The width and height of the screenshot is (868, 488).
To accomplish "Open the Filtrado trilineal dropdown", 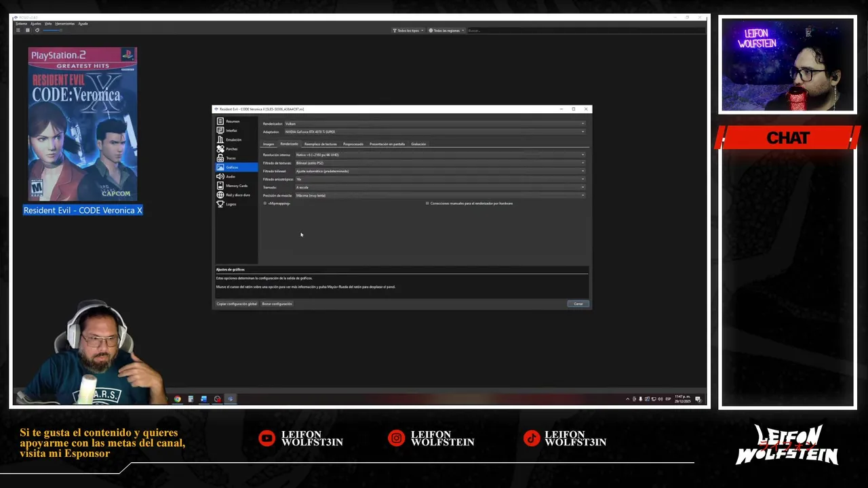I will 439,171.
